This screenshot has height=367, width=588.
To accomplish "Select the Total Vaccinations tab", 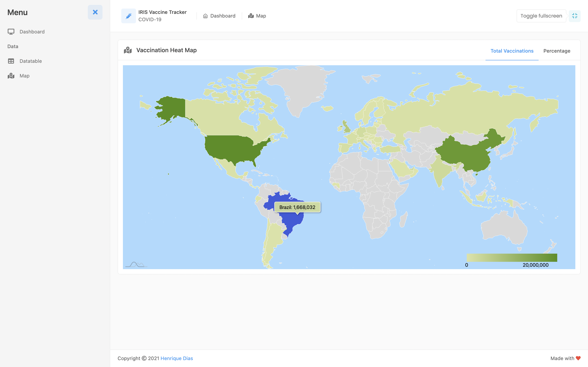I will (512, 51).
